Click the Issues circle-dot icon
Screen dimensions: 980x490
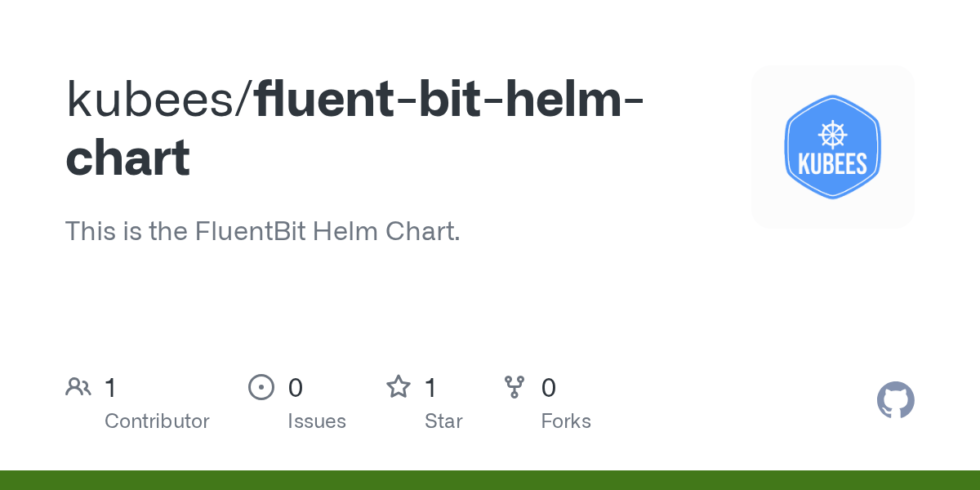pyautogui.click(x=261, y=387)
